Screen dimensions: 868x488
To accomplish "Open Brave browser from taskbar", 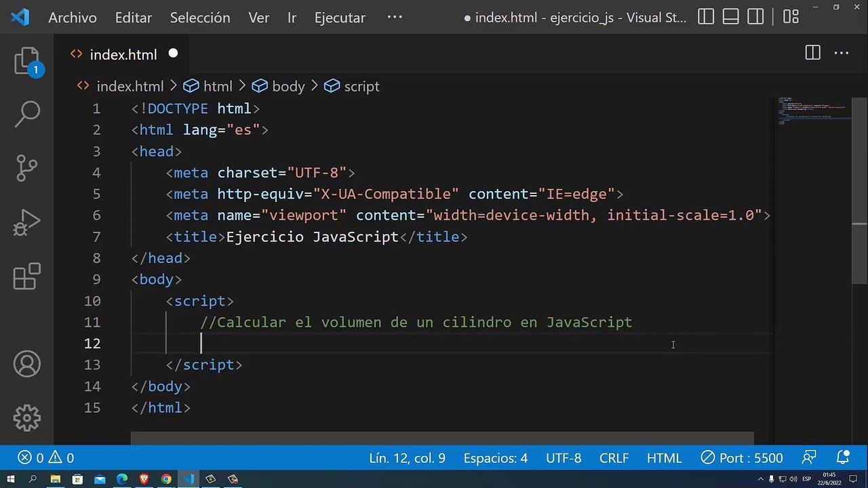I will (x=144, y=479).
